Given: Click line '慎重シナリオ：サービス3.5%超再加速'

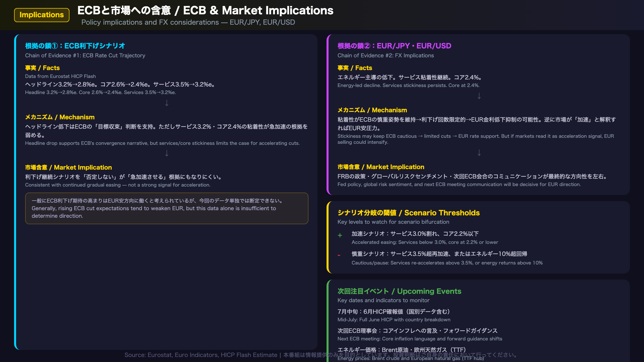Looking at the screenshot, I should [439, 254].
